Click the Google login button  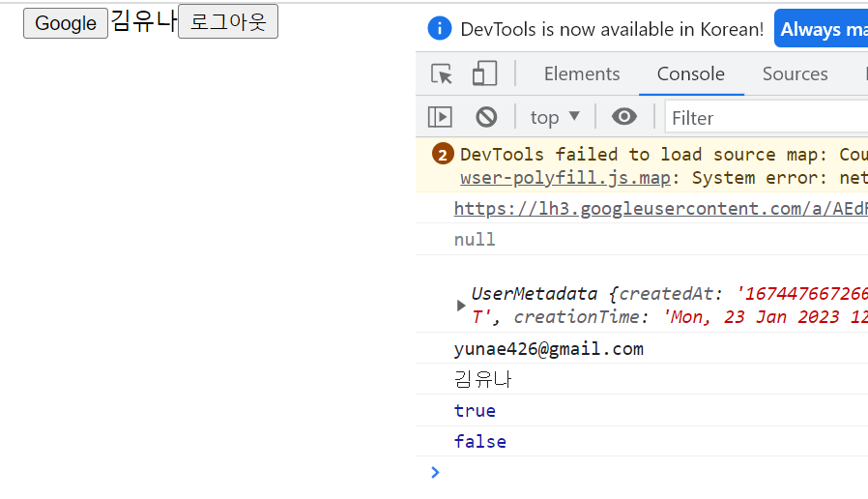click(x=66, y=23)
